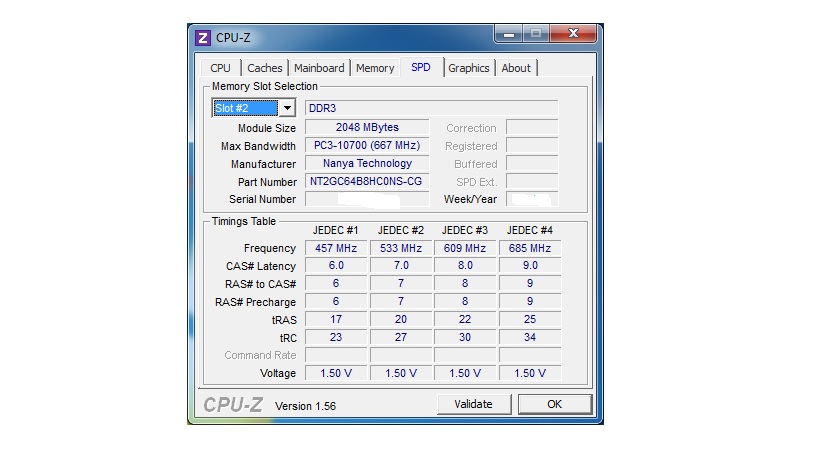Click the Part Number label
Image resolution: width=819 pixels, height=460 pixels.
267,182
